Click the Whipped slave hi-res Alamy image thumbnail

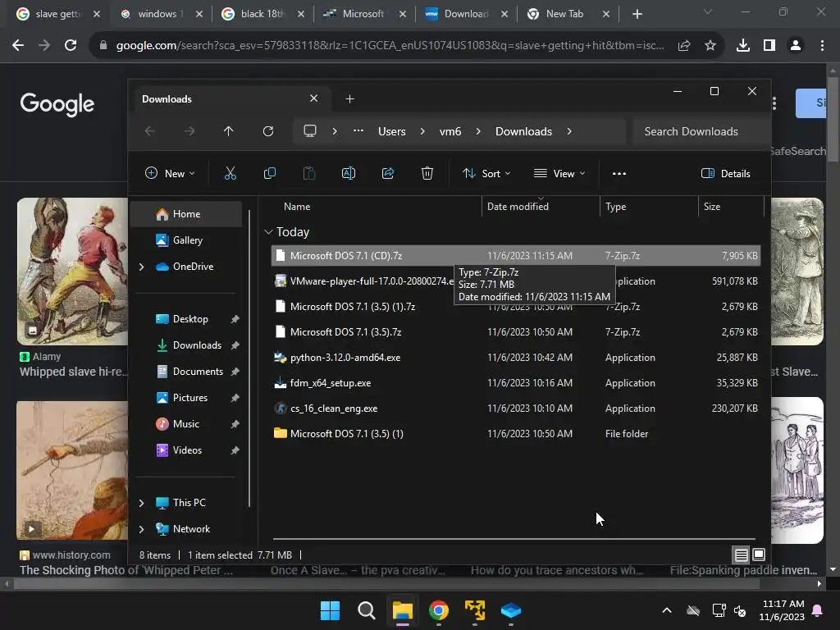(72, 272)
